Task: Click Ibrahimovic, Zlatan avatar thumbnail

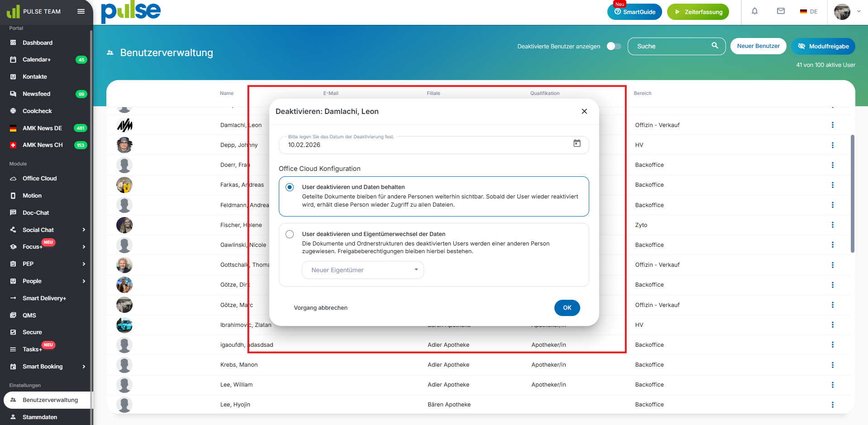Action: 124,325
